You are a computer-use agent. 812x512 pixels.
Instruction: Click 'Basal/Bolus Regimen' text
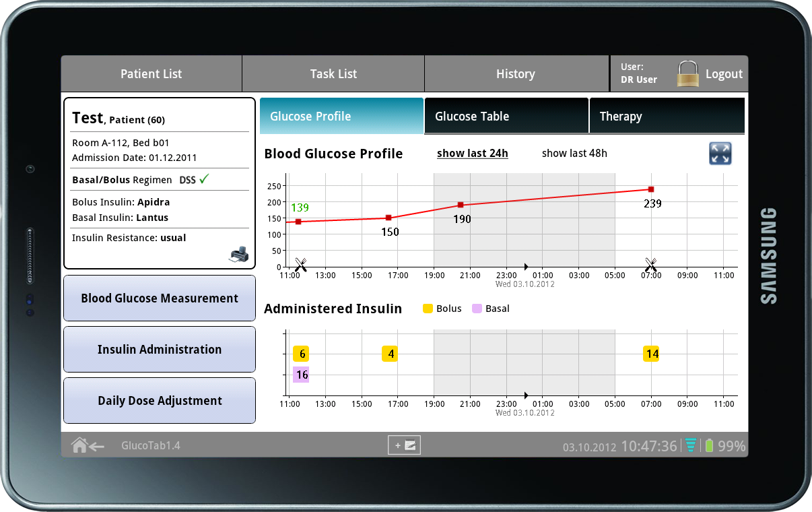(122, 180)
